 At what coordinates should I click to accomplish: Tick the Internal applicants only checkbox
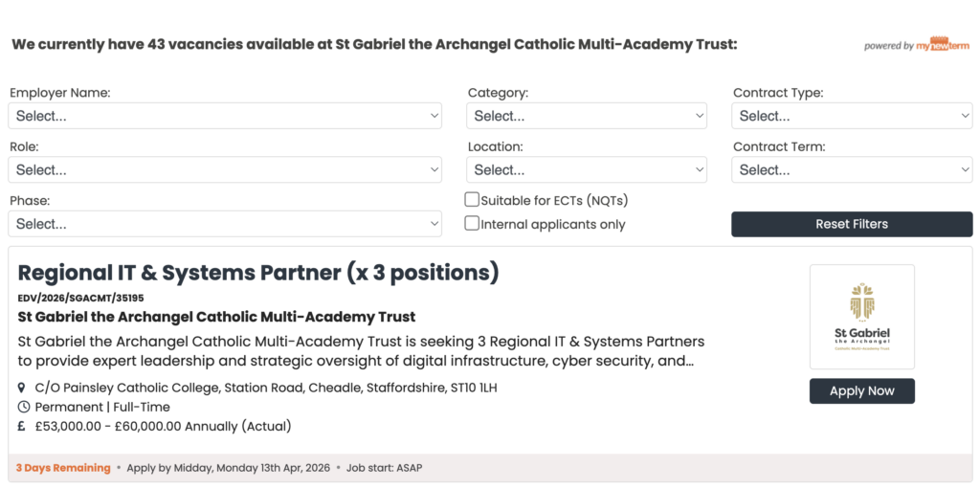point(472,223)
